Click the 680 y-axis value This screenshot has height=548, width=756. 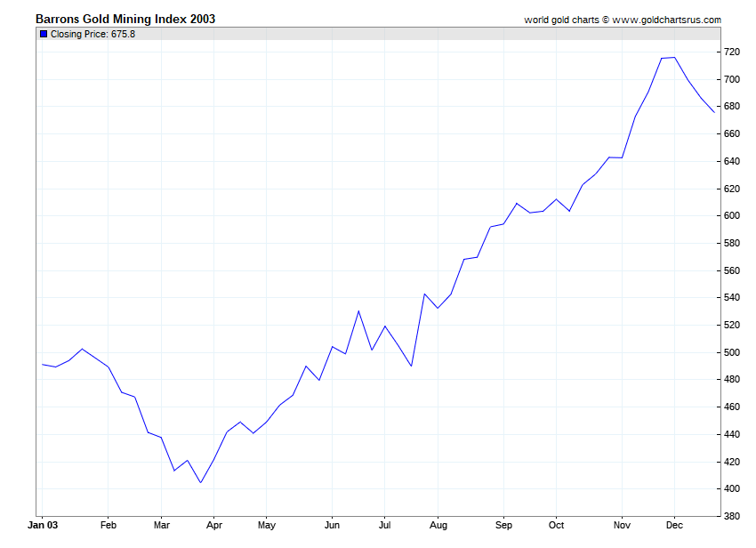731,106
